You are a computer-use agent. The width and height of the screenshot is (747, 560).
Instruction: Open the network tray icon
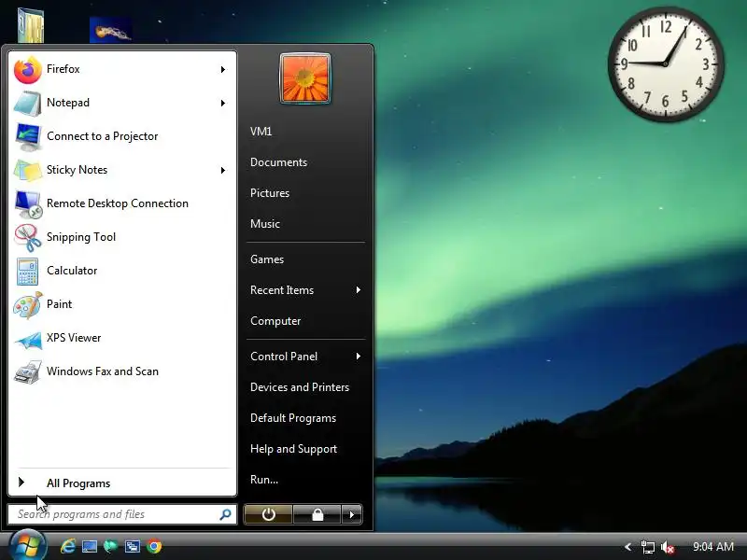(648, 548)
